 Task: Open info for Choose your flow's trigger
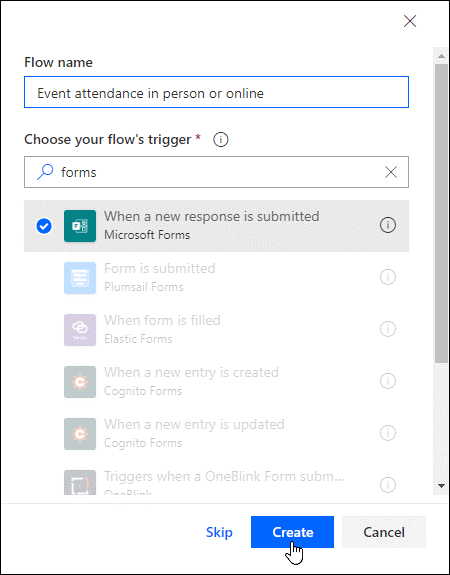click(x=221, y=140)
